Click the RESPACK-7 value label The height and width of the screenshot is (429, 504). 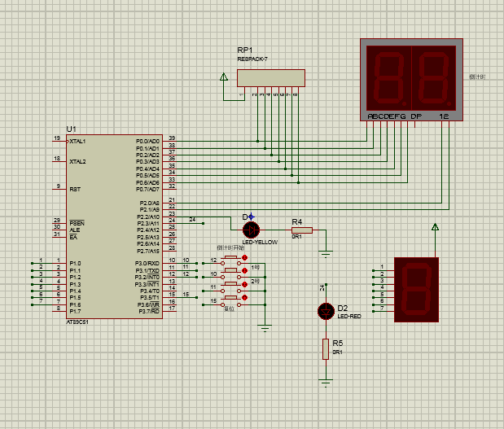click(x=252, y=59)
